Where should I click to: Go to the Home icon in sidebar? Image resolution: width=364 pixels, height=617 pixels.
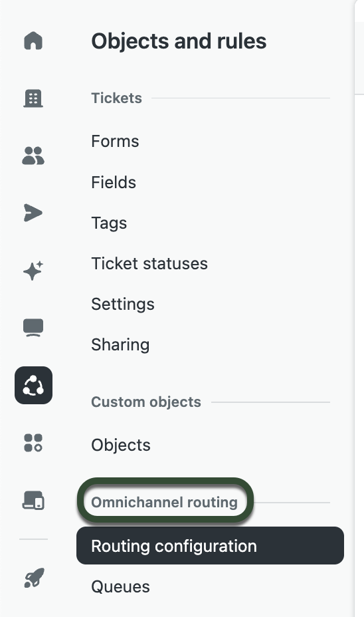(33, 41)
